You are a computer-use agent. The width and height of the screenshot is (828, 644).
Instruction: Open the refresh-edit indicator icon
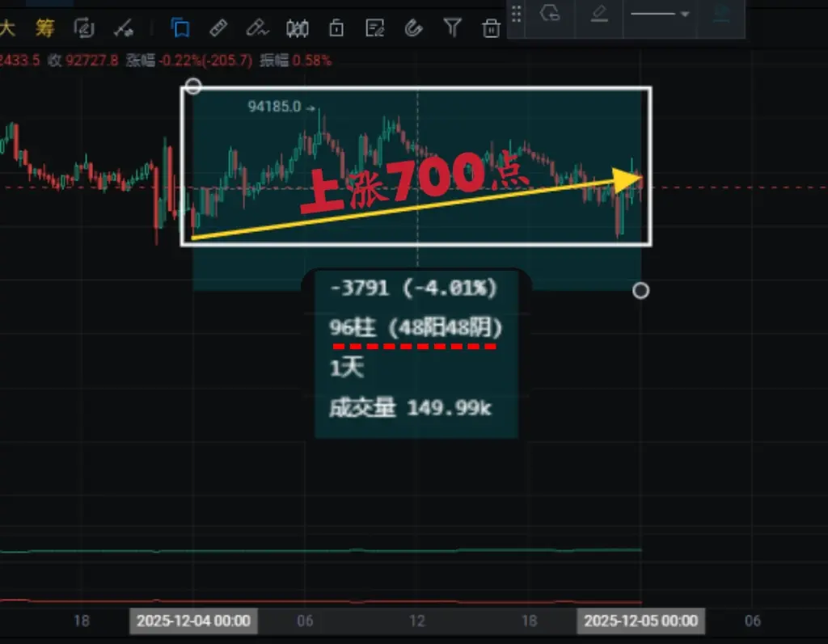(x=84, y=28)
